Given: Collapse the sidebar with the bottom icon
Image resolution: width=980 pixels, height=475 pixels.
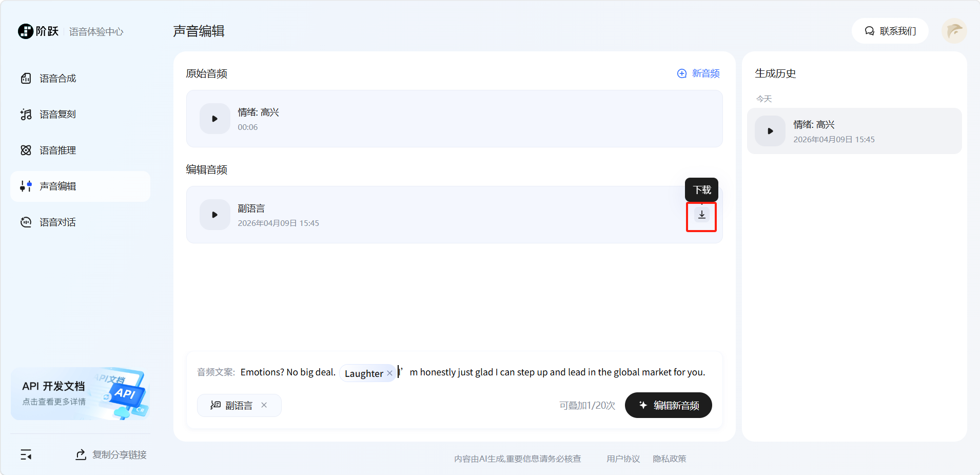Looking at the screenshot, I should [x=26, y=454].
